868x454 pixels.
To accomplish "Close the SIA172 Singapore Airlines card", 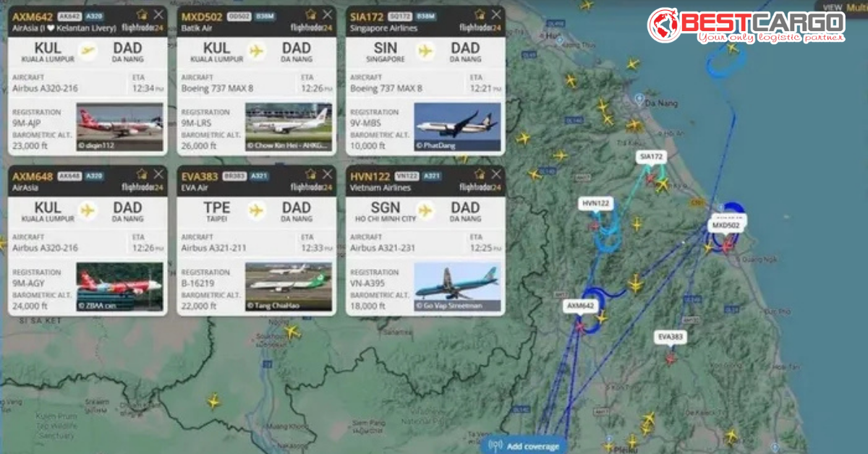I will point(496,14).
